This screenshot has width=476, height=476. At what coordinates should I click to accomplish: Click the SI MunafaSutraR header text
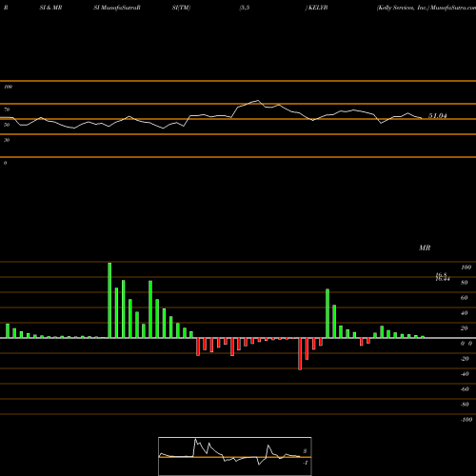pyautogui.click(x=117, y=8)
